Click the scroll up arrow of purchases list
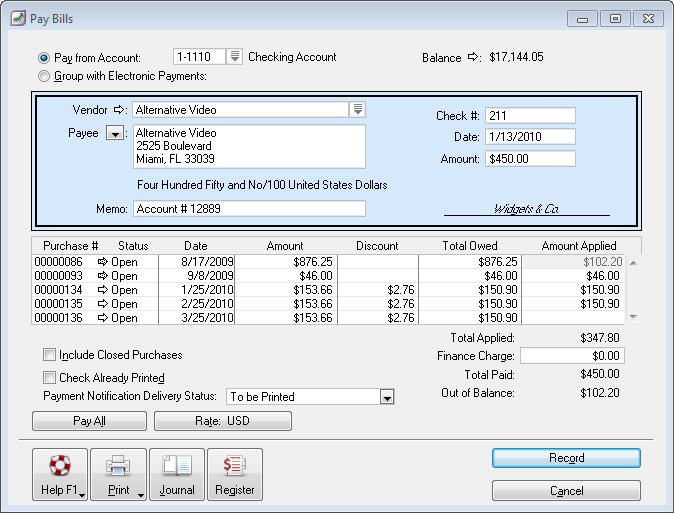Screen dimensions: 674x513 point(633,262)
